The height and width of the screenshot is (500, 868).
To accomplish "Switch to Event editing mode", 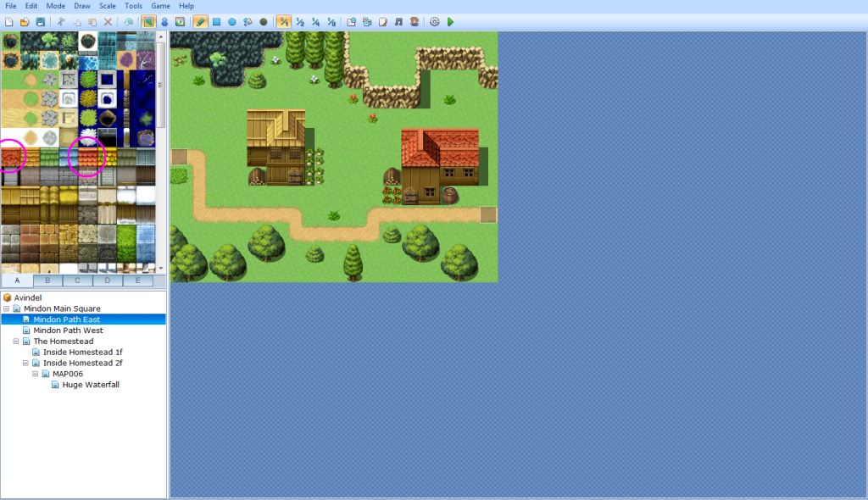I will coord(164,21).
